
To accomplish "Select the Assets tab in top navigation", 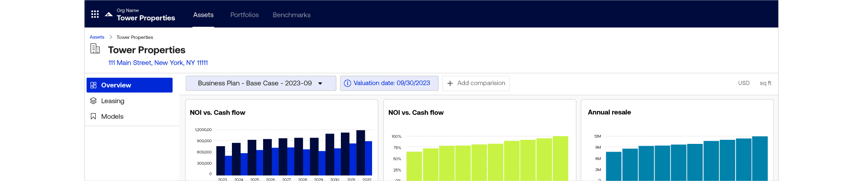I will 203,15.
